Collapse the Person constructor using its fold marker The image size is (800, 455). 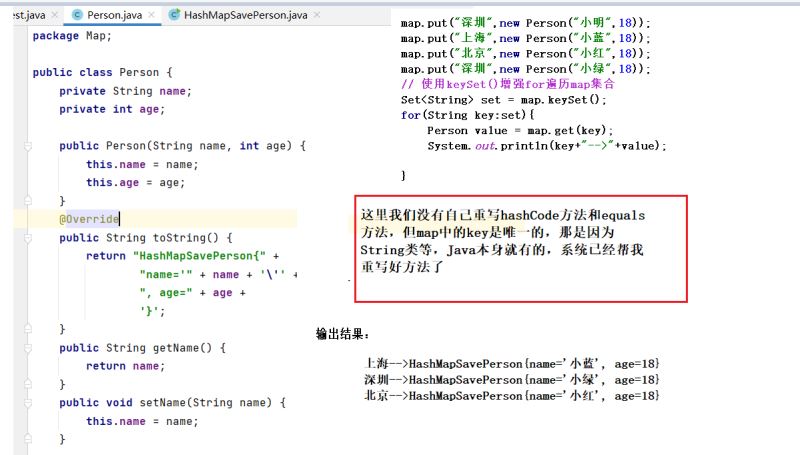pyautogui.click(x=28, y=146)
